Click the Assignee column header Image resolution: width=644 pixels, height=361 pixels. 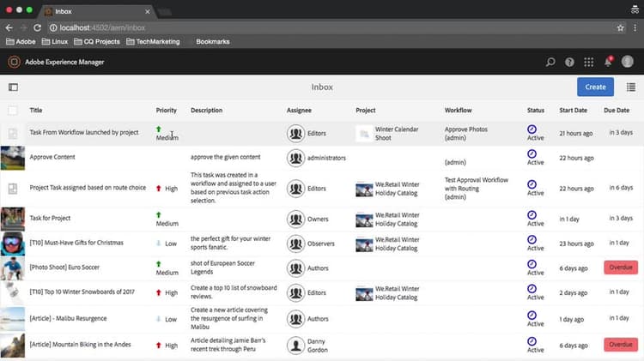tap(299, 111)
